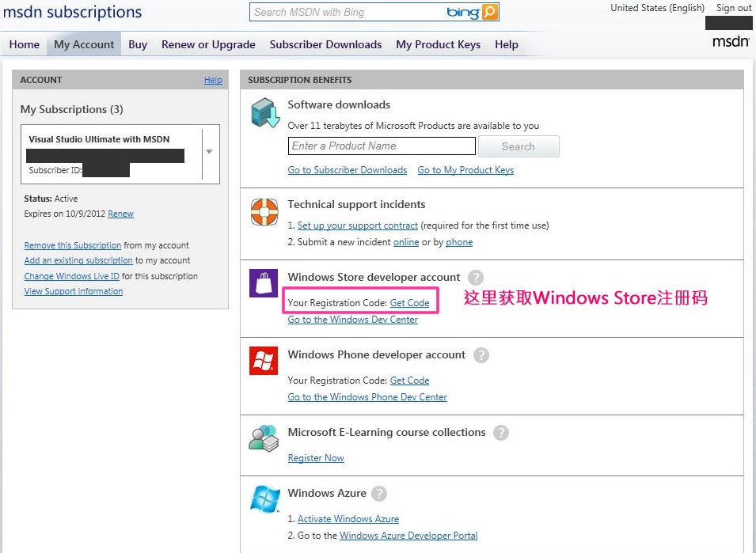The height and width of the screenshot is (553, 756).
Task: Open Windows Azure Developer Portal link
Action: 408,535
